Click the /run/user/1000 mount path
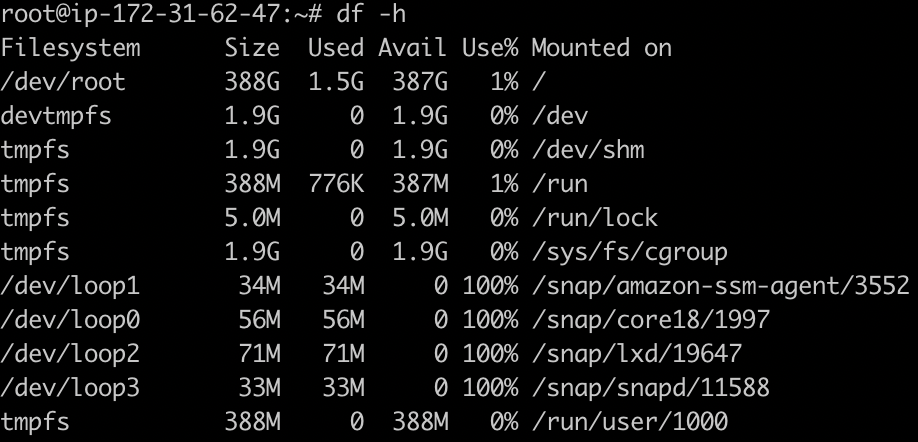The image size is (918, 442). (629, 422)
